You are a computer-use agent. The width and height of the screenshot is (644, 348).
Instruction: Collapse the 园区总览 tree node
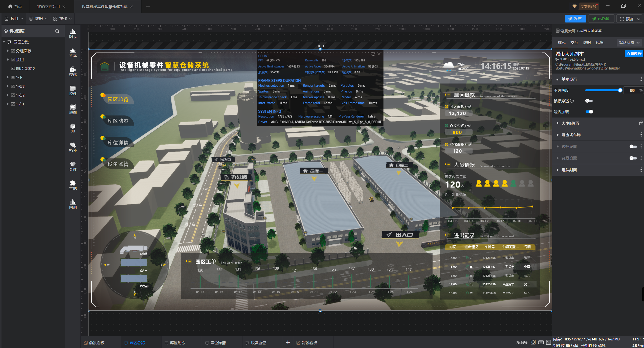pos(4,42)
